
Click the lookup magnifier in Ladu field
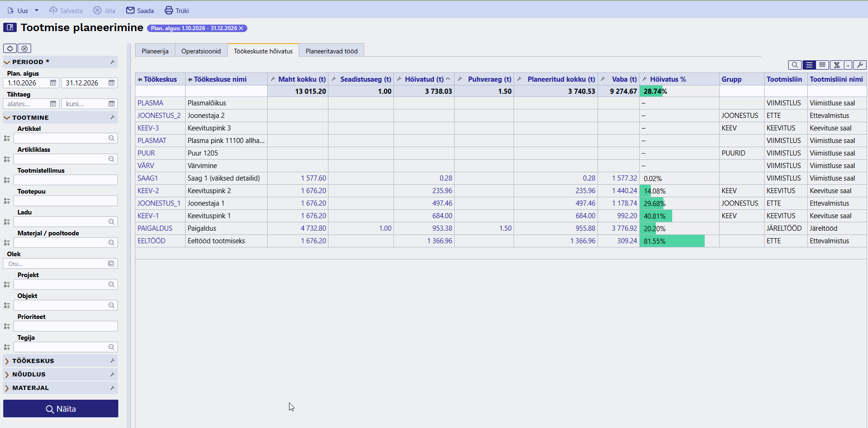click(x=111, y=222)
